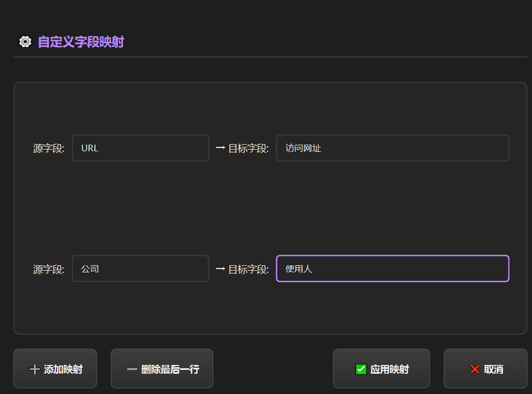The height and width of the screenshot is (394, 532).
Task: Select the target field containing 访问网址
Action: 392,148
